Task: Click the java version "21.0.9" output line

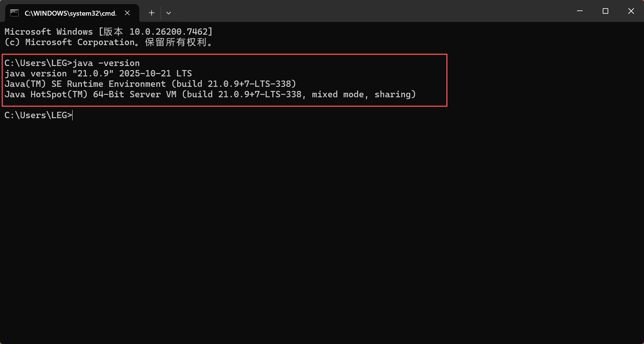Action: [x=98, y=73]
